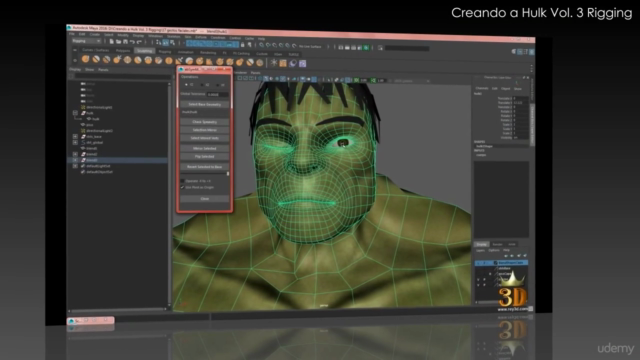640x360 pixels.
Task: Select the Pinch sculpt tool icon
Action: tap(127, 60)
